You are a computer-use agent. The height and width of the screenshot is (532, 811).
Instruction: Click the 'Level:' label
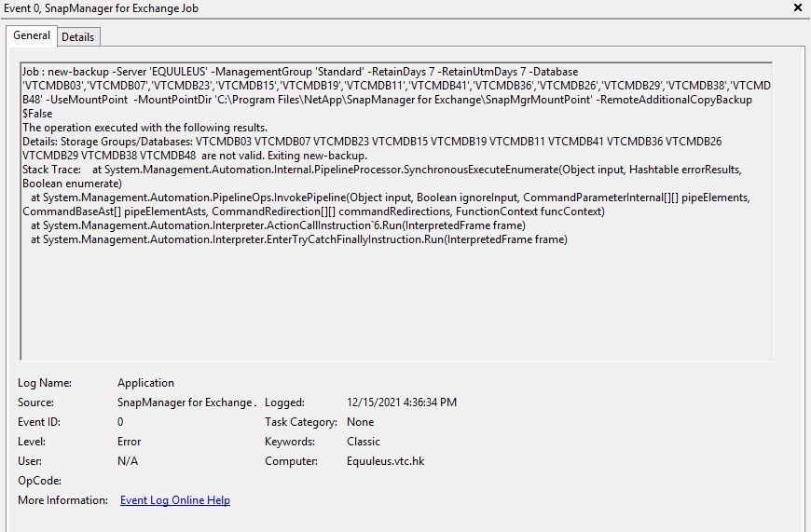coord(32,442)
